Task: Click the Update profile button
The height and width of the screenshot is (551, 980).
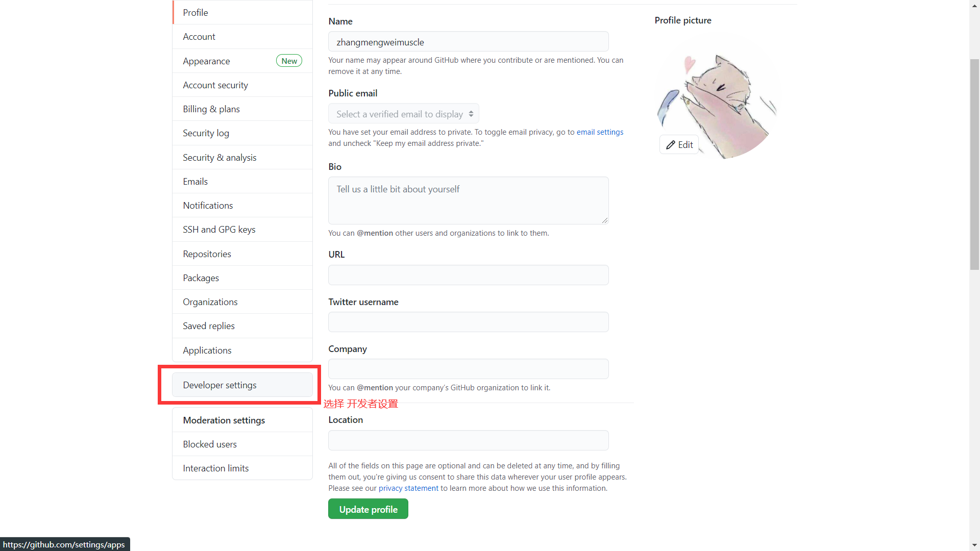Action: click(x=368, y=509)
